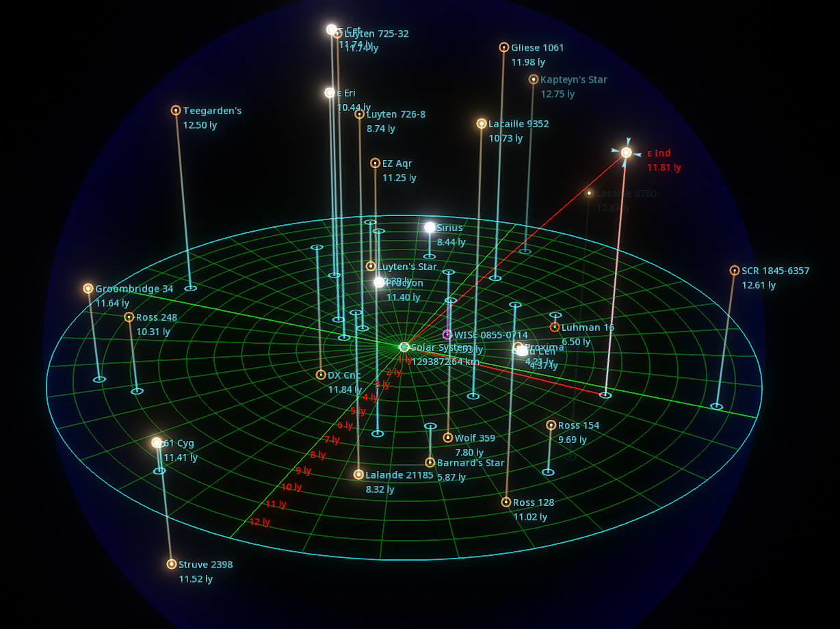This screenshot has height=629, width=840.
Task: Click the '10 ly' grid scale label
Action: pos(291,487)
